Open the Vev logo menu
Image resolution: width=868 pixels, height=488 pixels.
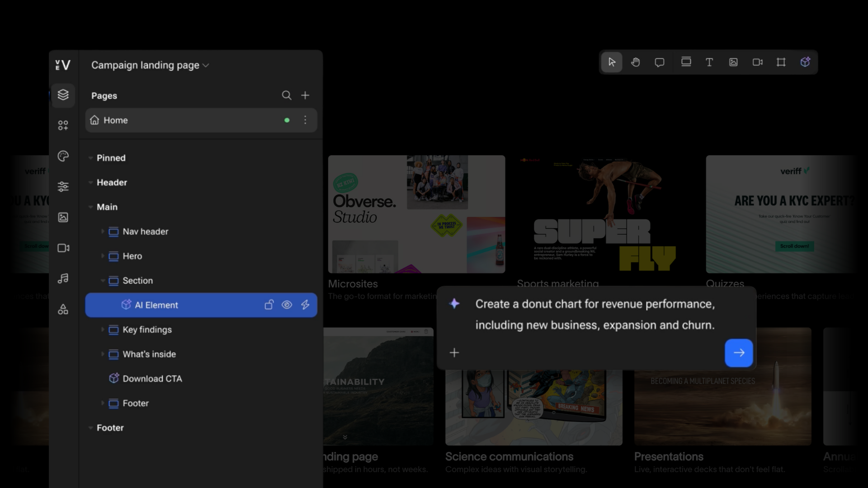tap(63, 65)
